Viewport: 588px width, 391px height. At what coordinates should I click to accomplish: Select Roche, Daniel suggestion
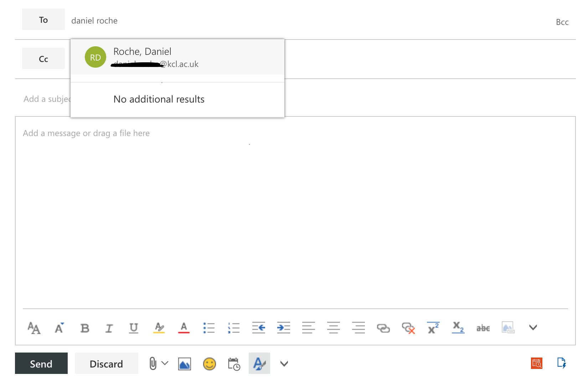click(x=177, y=57)
